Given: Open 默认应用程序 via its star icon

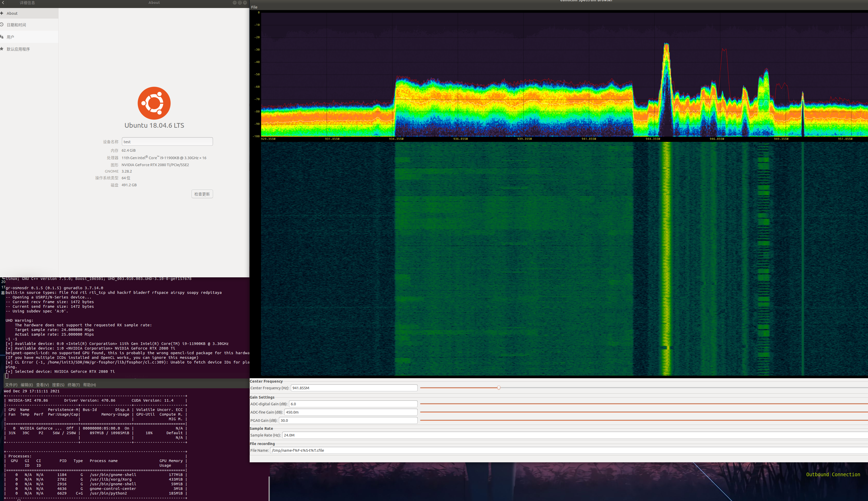Looking at the screenshot, I should coord(2,49).
